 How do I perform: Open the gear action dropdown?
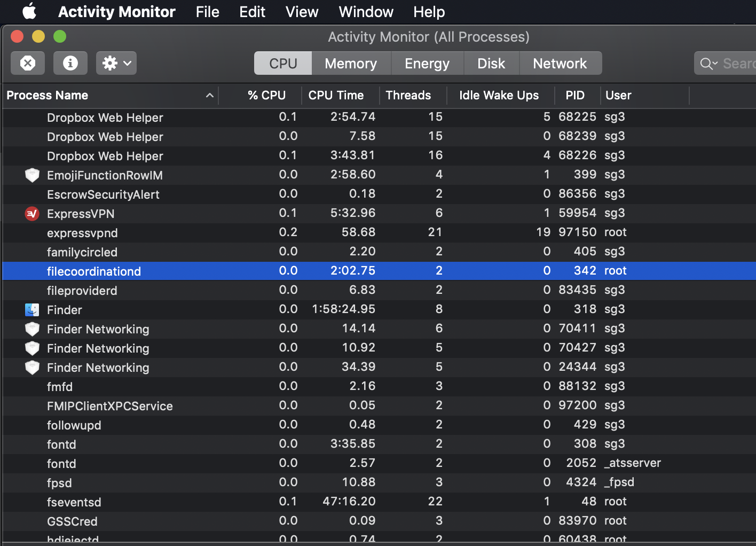[116, 63]
